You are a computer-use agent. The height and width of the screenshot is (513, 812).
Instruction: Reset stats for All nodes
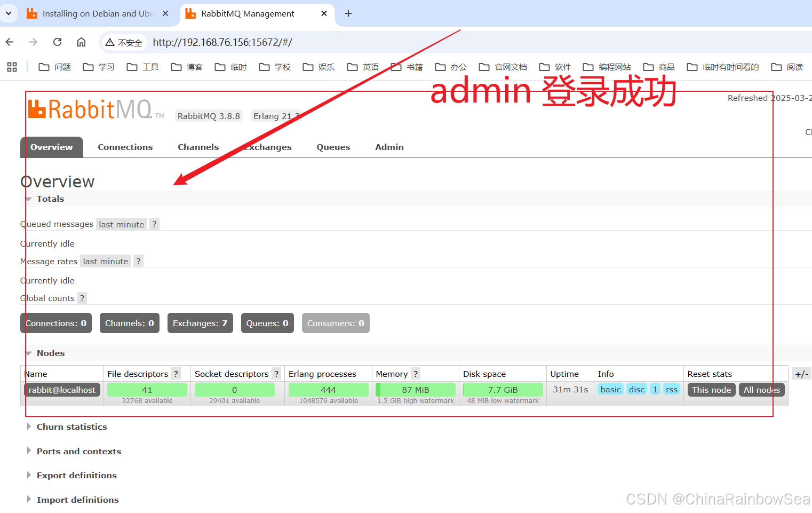tap(762, 390)
